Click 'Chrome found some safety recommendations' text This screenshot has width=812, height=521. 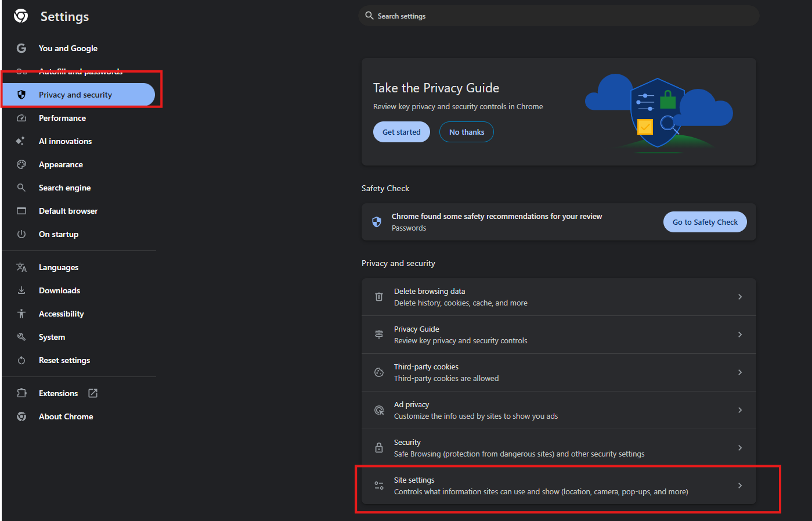click(497, 216)
